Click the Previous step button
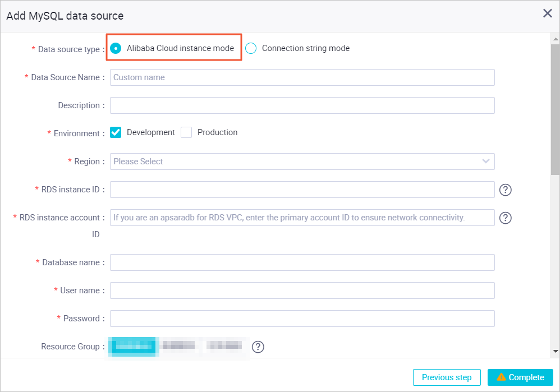560x392 pixels. [447, 377]
